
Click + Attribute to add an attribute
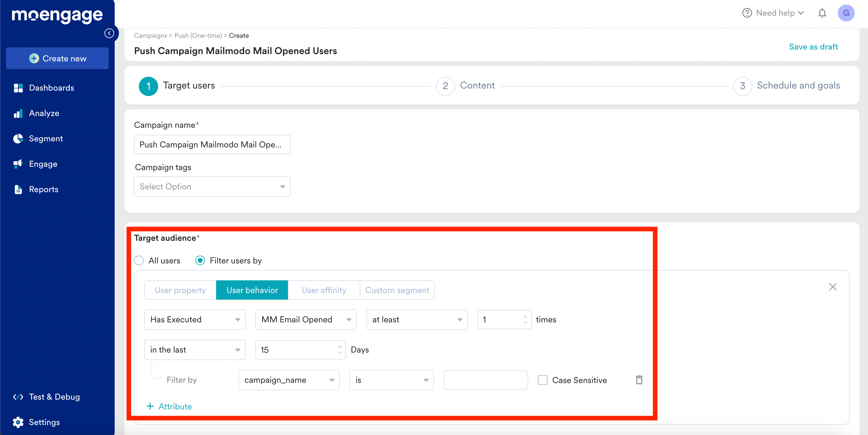169,406
